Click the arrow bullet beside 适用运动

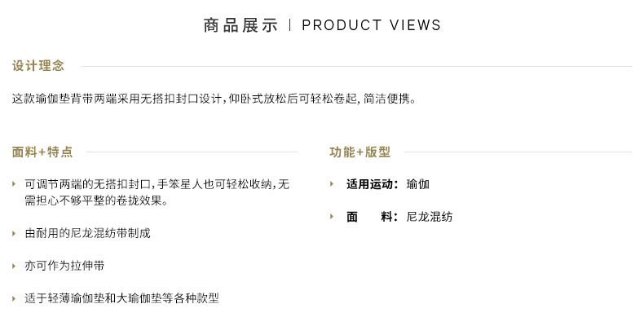point(332,184)
